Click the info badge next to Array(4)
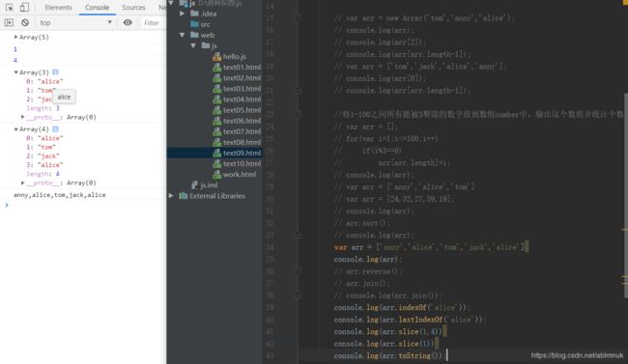The width and height of the screenshot is (628, 364). point(55,129)
